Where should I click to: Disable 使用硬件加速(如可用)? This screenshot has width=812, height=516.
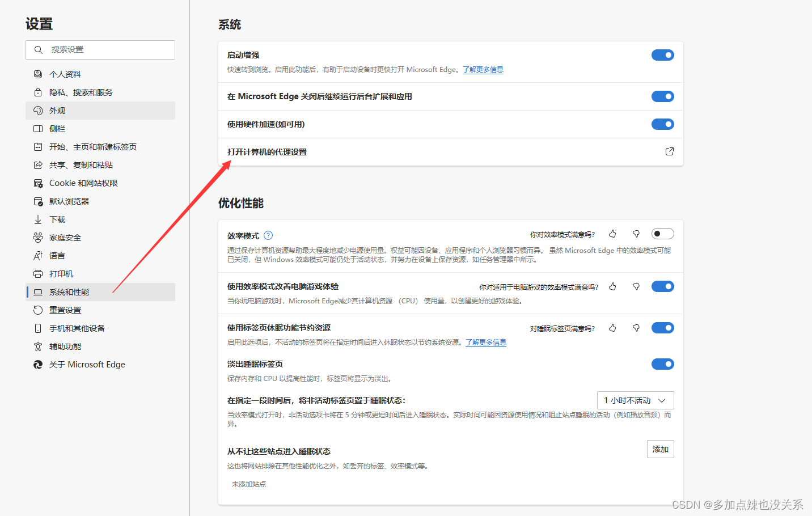(x=662, y=124)
